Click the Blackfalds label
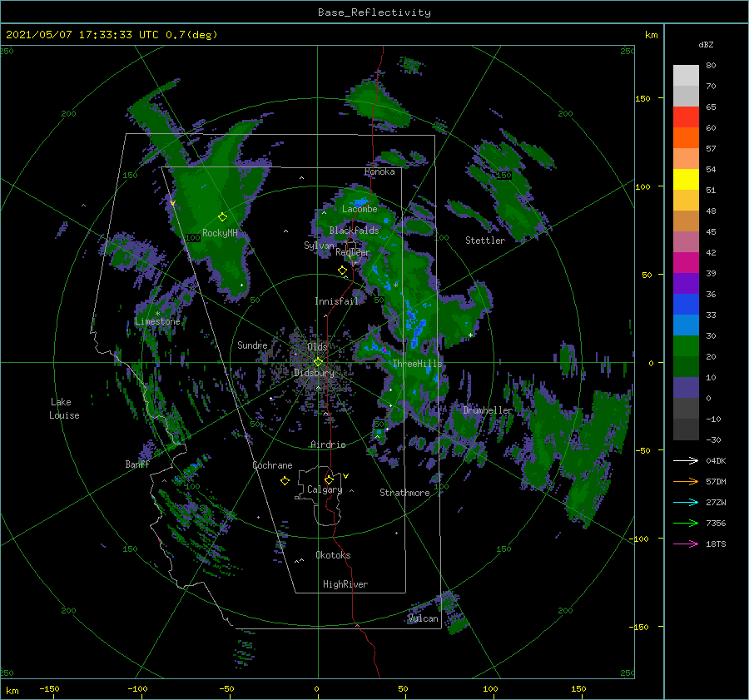749x700 pixels. (354, 231)
